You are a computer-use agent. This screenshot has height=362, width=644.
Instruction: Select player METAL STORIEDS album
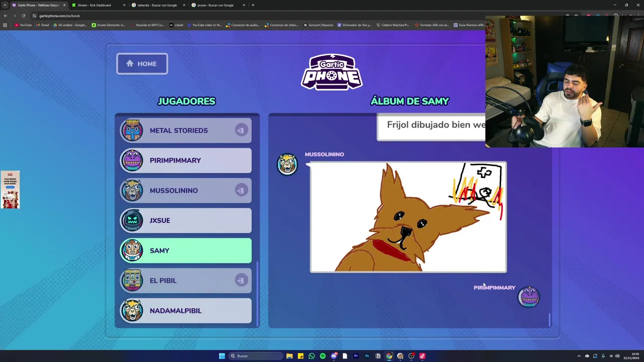pyautogui.click(x=186, y=130)
